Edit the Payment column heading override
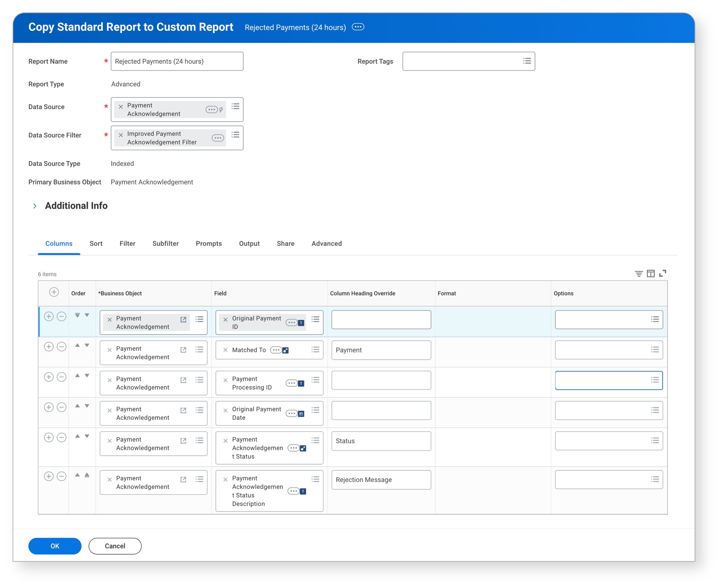 pos(381,350)
